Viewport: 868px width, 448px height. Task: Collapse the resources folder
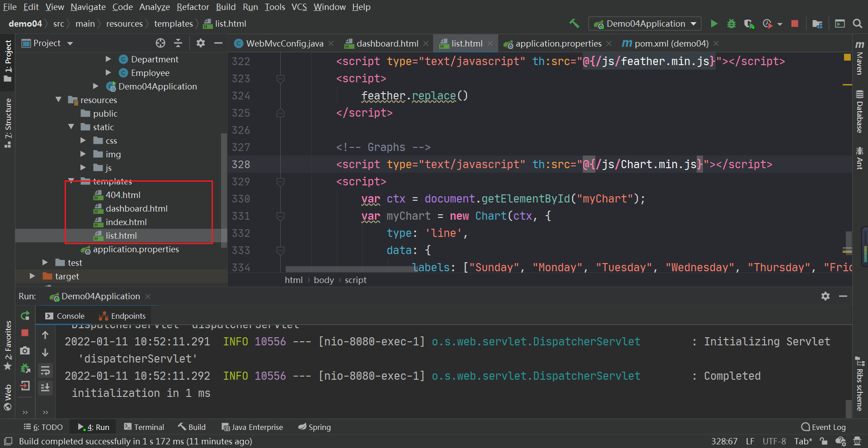coord(58,100)
